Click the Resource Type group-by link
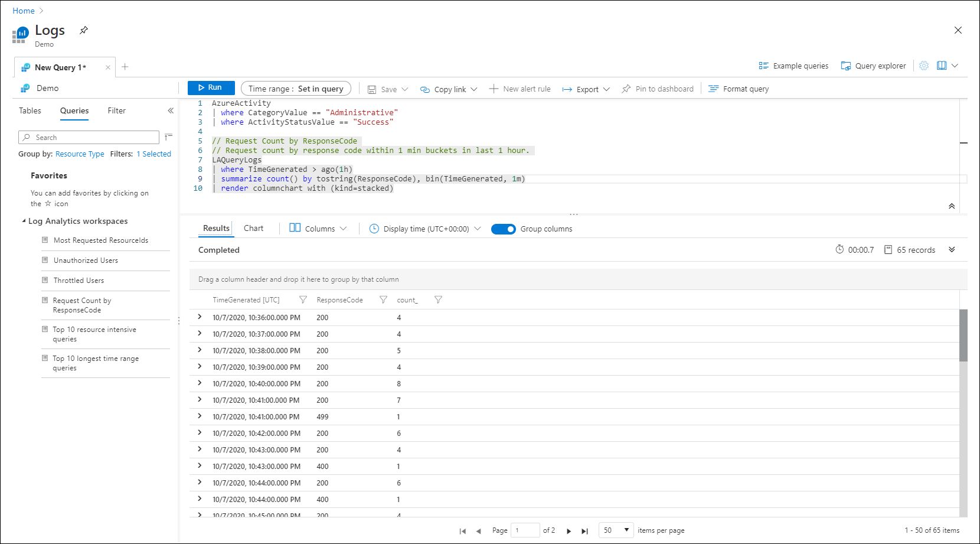This screenshot has height=544, width=980. (80, 154)
